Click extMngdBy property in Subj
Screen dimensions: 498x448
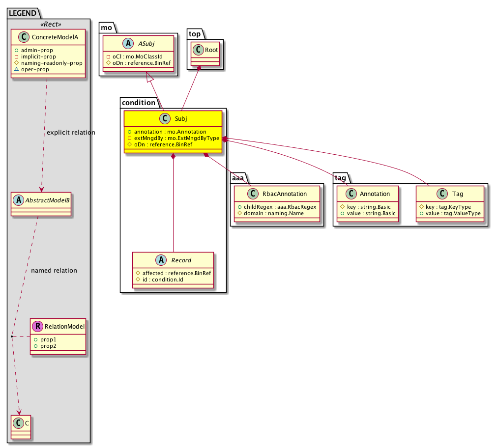click(173, 139)
